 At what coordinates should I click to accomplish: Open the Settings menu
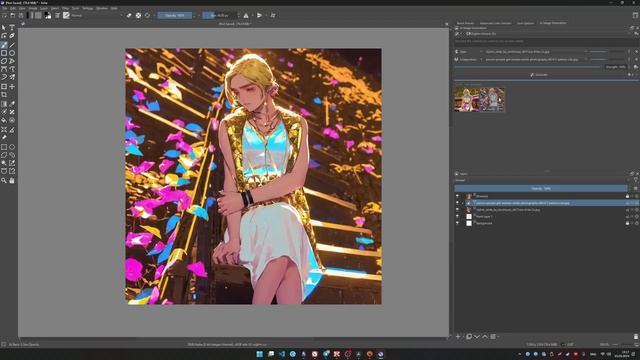click(88, 8)
